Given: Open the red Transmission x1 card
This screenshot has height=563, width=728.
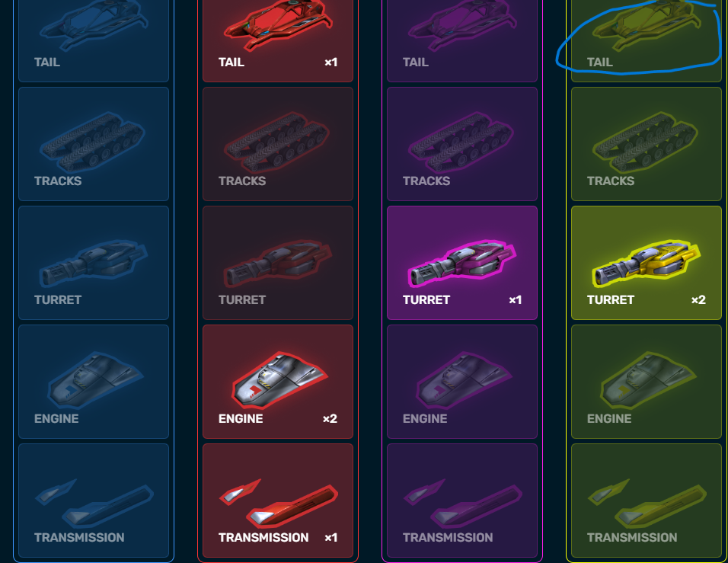Looking at the screenshot, I should (x=278, y=501).
